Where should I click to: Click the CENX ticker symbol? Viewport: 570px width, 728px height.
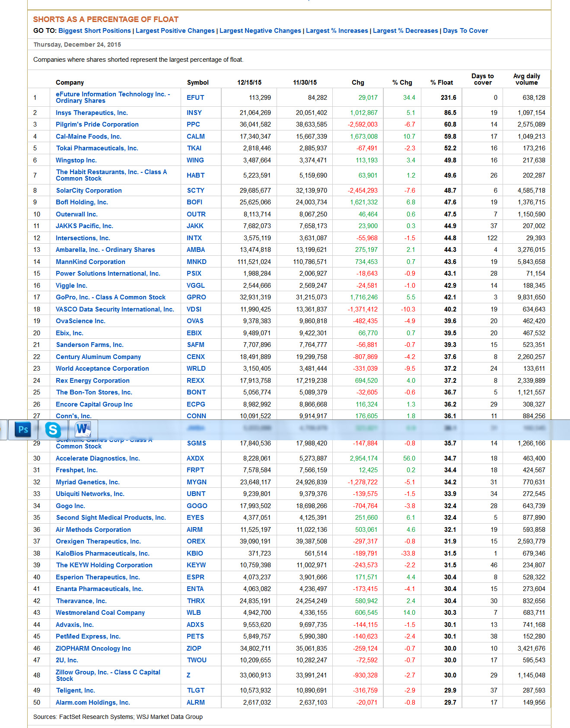coord(196,357)
